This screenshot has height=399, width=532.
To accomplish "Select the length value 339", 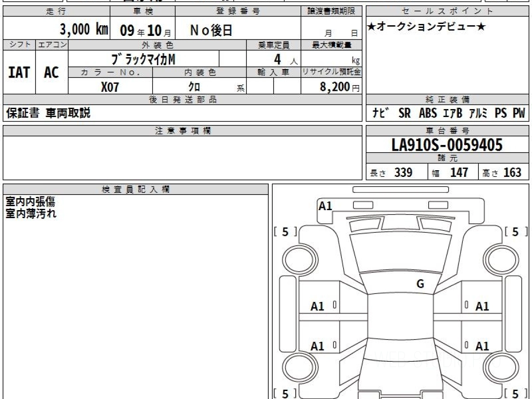I will point(403,172).
